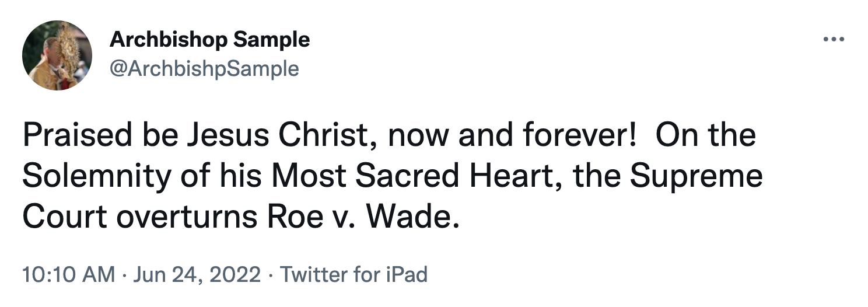
Task: Click the word "Archbishop" in the display name
Action: click(161, 40)
